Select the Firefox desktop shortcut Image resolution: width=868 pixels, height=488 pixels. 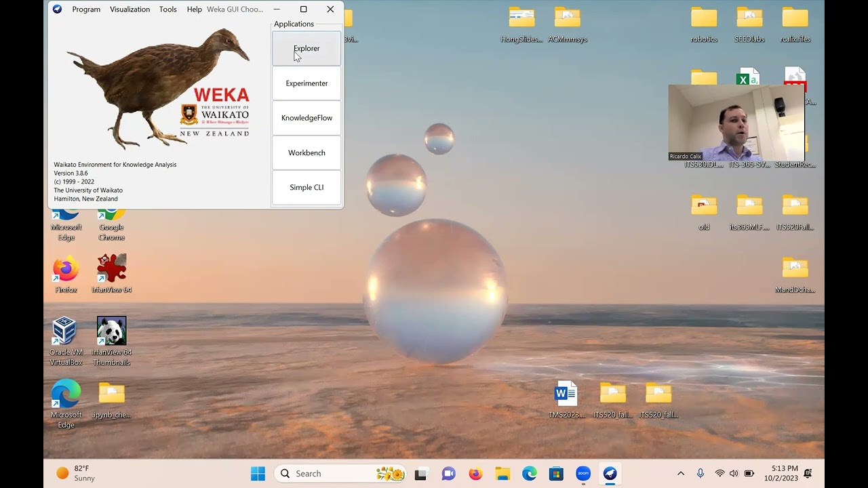[66, 274]
